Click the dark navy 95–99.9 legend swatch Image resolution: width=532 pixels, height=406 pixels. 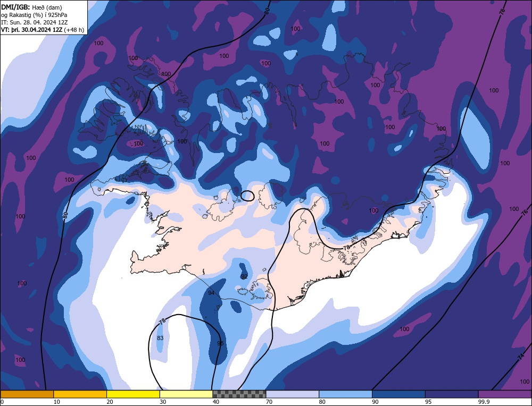click(452, 394)
